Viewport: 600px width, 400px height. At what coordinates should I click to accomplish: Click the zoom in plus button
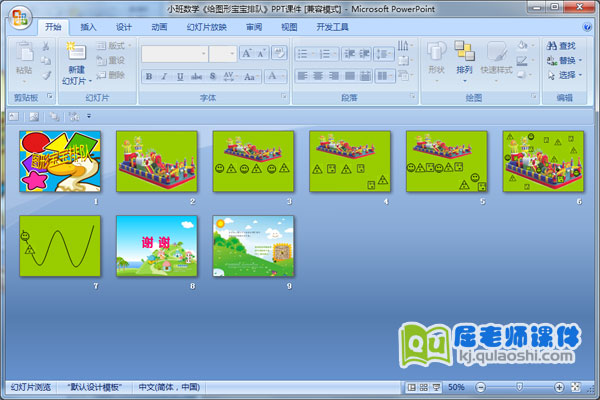[559, 387]
